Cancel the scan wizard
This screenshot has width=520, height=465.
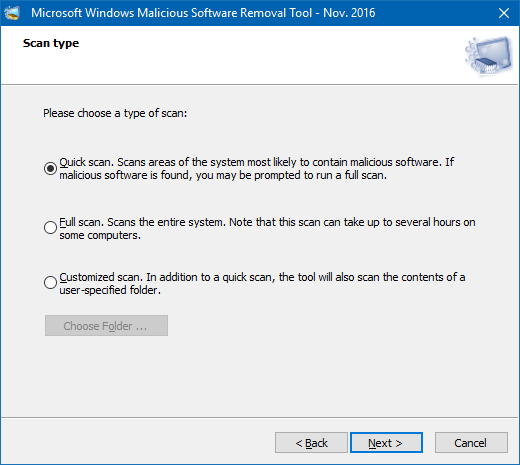(x=471, y=443)
